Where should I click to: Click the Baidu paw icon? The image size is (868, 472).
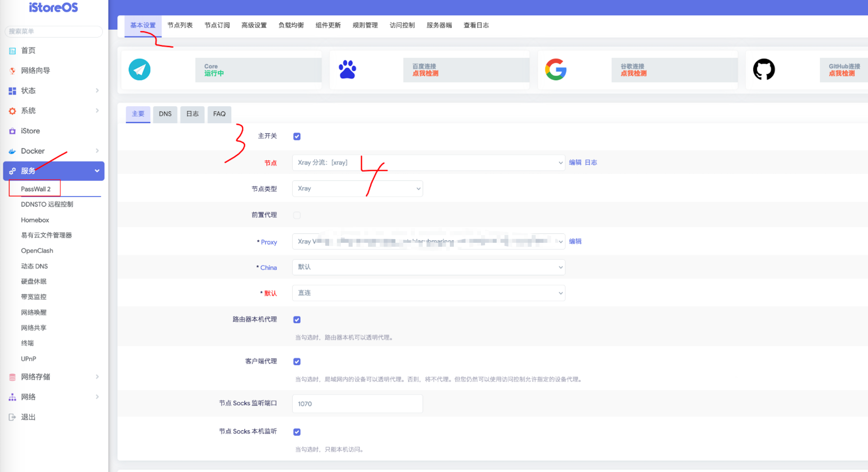(347, 70)
